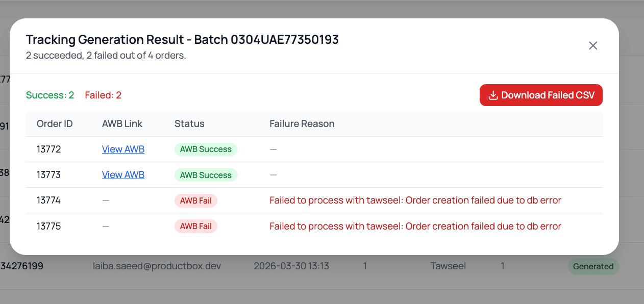Select the AWB Link column header
The height and width of the screenshot is (304, 644).
(x=122, y=124)
